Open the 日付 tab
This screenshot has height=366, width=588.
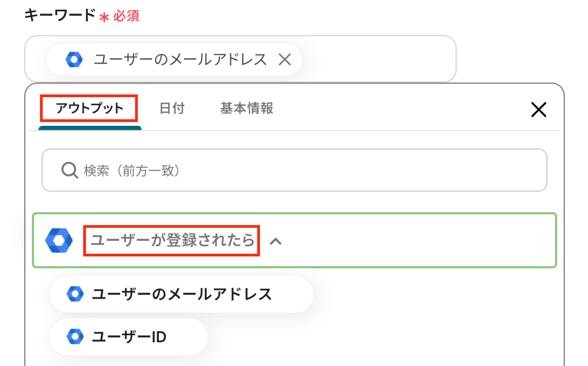pyautogui.click(x=172, y=109)
